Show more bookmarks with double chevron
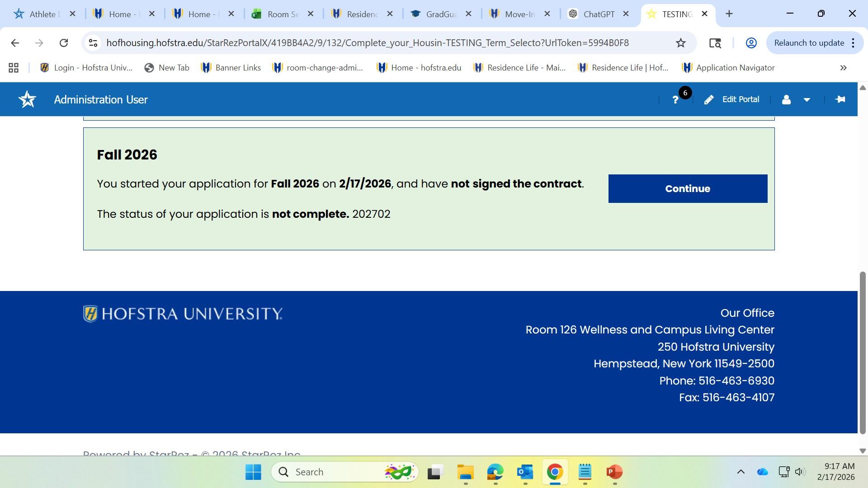The image size is (868, 488). (x=843, y=68)
